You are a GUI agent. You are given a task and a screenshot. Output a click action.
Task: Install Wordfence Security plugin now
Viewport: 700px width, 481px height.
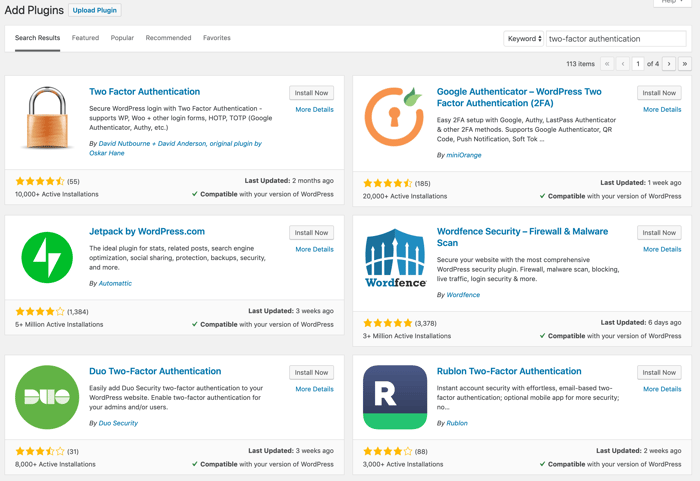(x=659, y=233)
